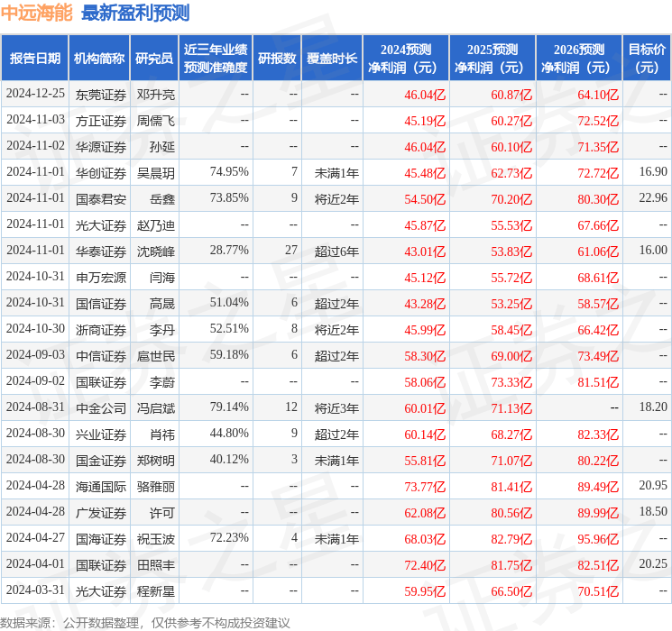Select the date 2024-12-25 cell
This screenshot has width=672, height=631.
(35, 94)
